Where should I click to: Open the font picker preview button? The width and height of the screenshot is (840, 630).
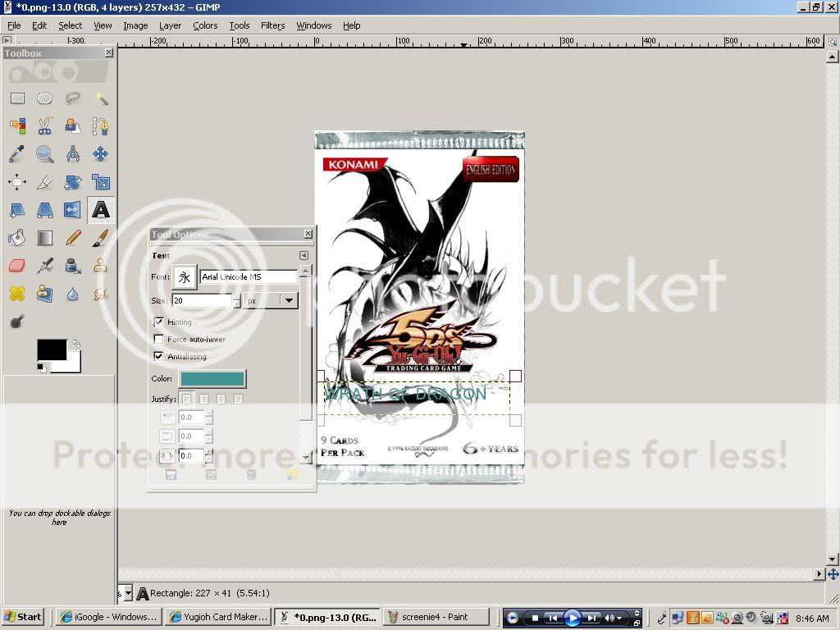pyautogui.click(x=185, y=277)
